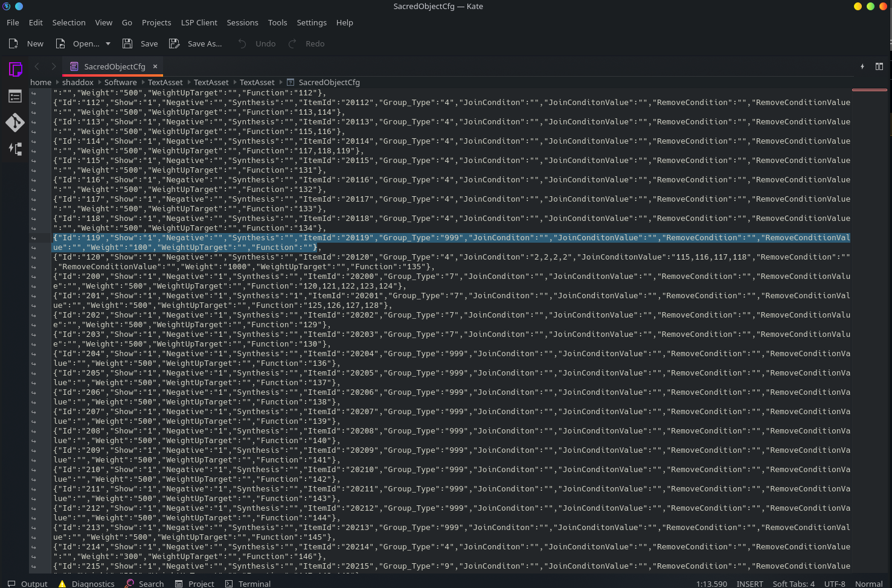Click the scrollbar minimap position marker
This screenshot has width=892, height=588.
(x=869, y=90)
